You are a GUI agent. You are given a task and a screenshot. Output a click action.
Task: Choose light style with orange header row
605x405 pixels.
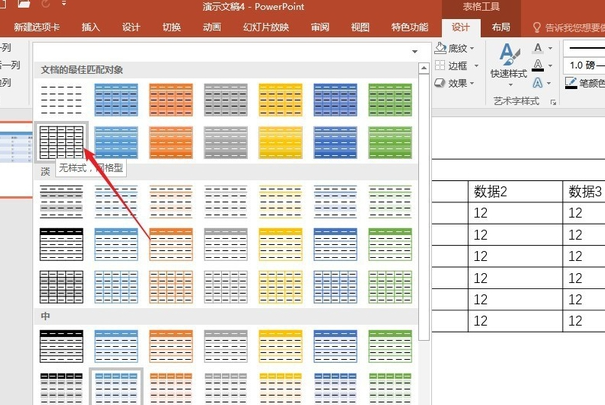[171, 244]
